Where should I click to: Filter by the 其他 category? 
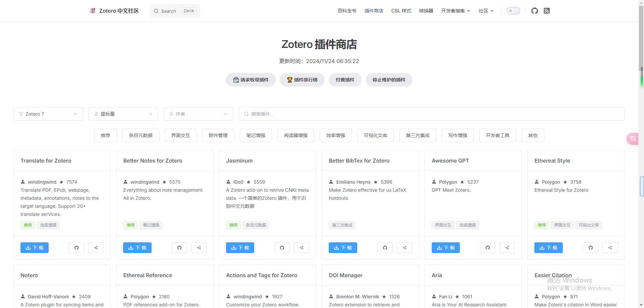click(533, 135)
